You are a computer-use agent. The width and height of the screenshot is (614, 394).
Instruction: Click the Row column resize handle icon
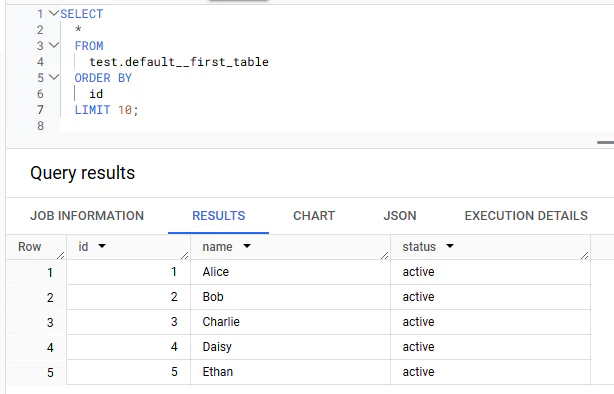(x=60, y=255)
